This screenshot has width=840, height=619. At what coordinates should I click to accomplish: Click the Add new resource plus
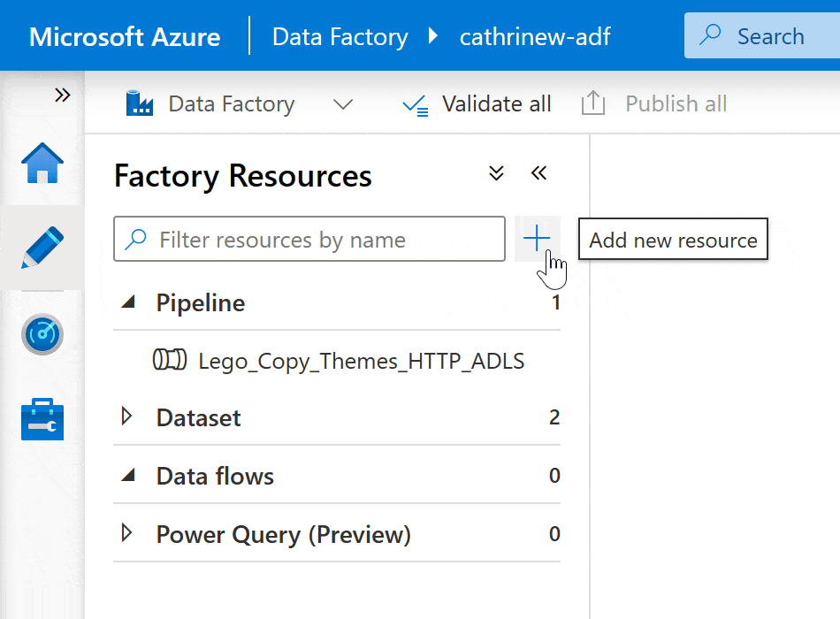(537, 239)
